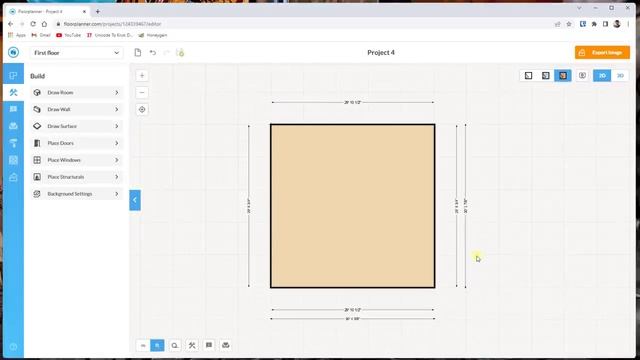Click the save project icon
This screenshot has height=360, width=640.
180,53
